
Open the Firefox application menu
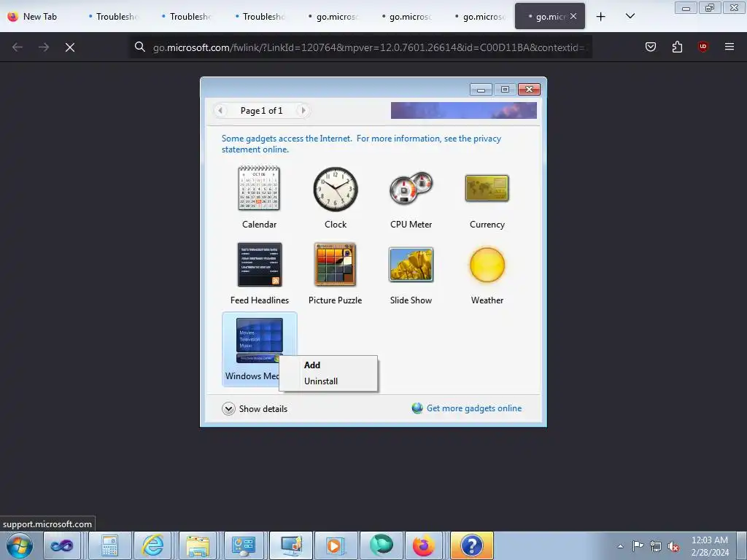click(729, 47)
